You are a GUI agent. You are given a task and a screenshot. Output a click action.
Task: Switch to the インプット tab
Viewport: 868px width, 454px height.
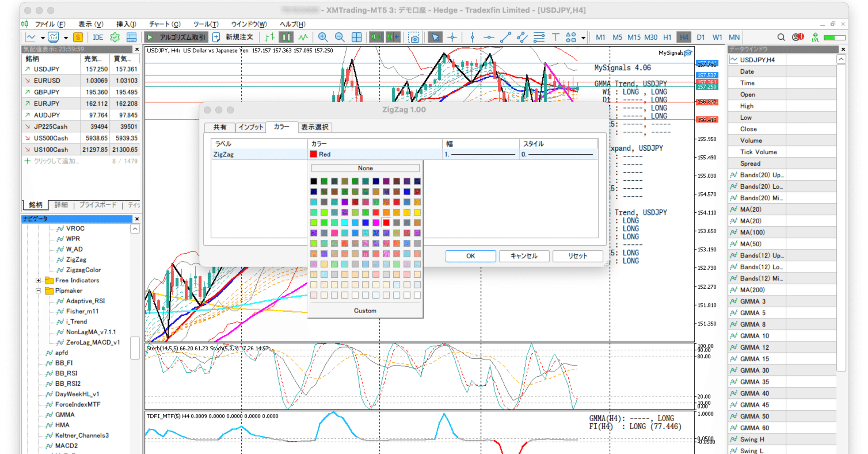pyautogui.click(x=250, y=127)
